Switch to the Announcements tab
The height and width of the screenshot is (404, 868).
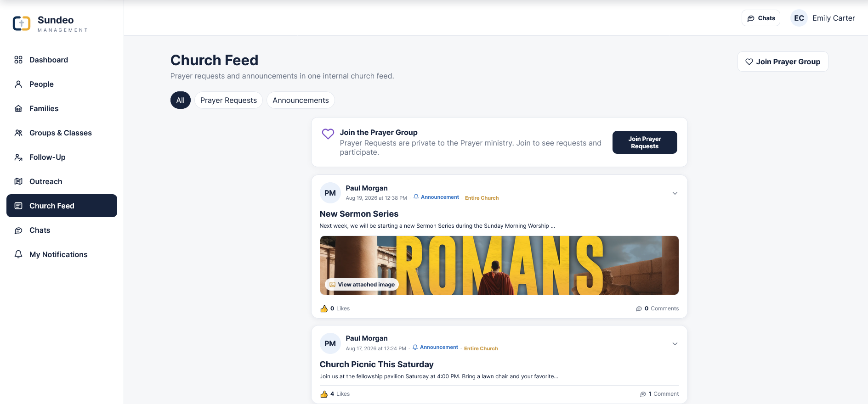point(301,100)
